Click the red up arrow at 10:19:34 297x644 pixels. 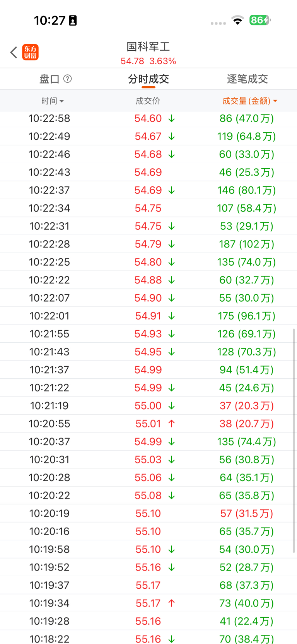click(172, 603)
